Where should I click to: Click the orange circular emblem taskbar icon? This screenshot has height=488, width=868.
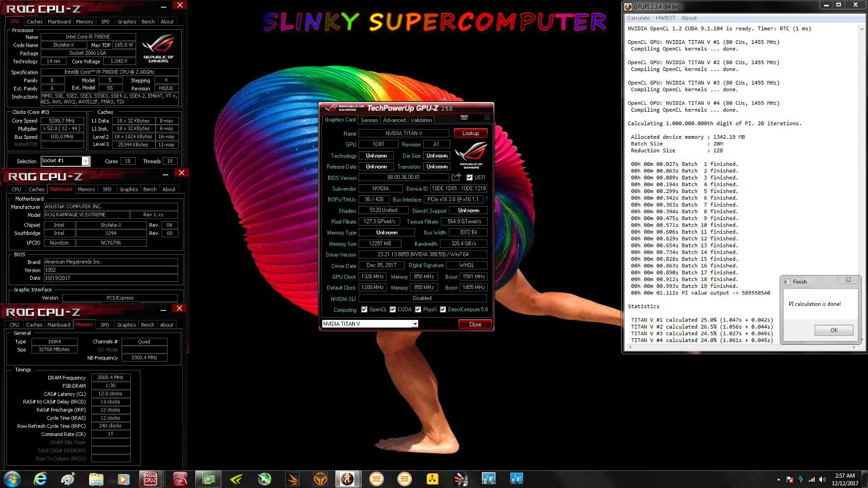pos(320,479)
